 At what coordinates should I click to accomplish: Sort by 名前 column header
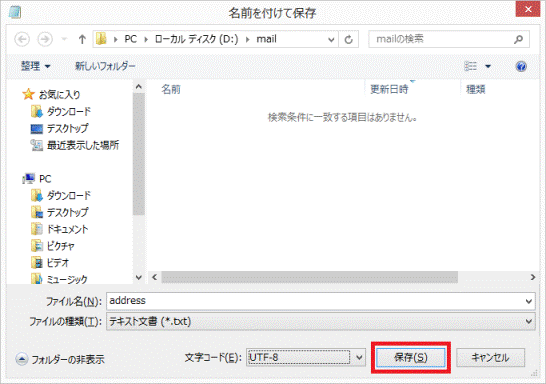(171, 89)
